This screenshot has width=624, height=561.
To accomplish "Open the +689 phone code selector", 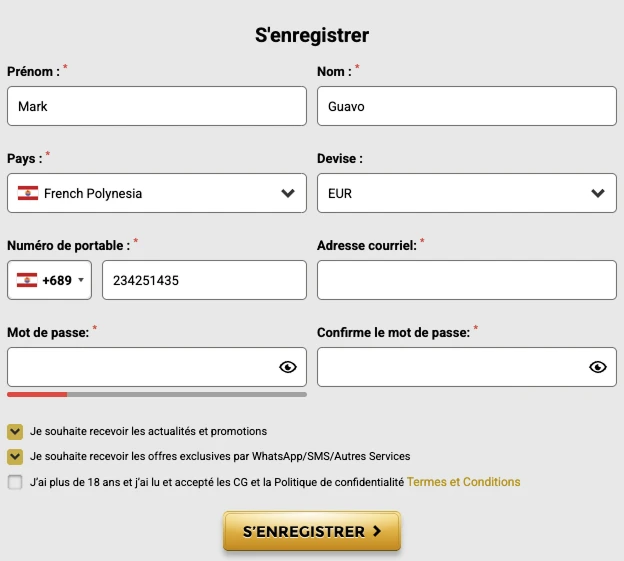I will pos(49,280).
